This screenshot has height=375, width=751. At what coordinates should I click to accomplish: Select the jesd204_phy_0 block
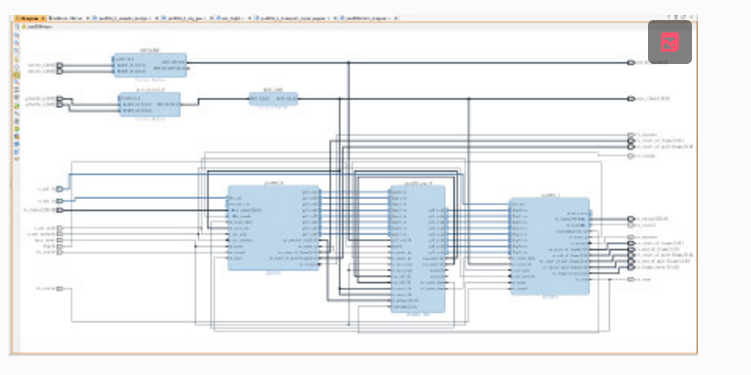[418, 249]
